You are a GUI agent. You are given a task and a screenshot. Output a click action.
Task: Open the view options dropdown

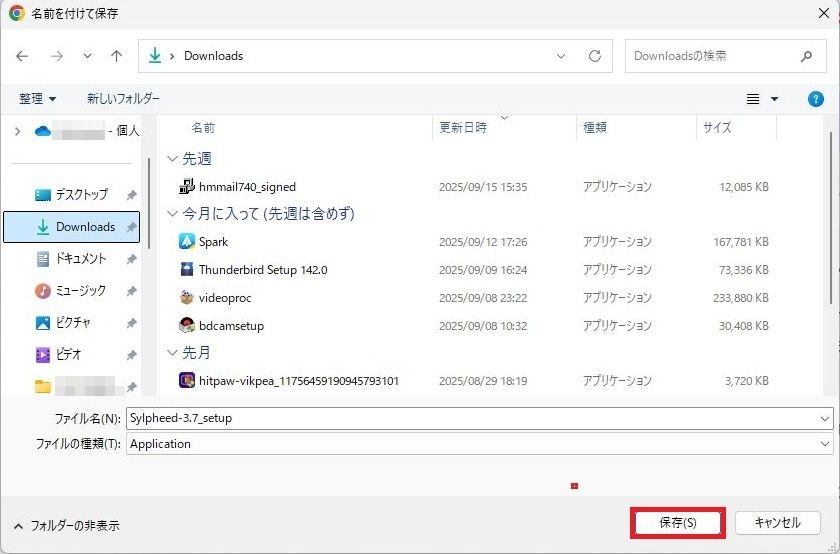pyautogui.click(x=774, y=99)
